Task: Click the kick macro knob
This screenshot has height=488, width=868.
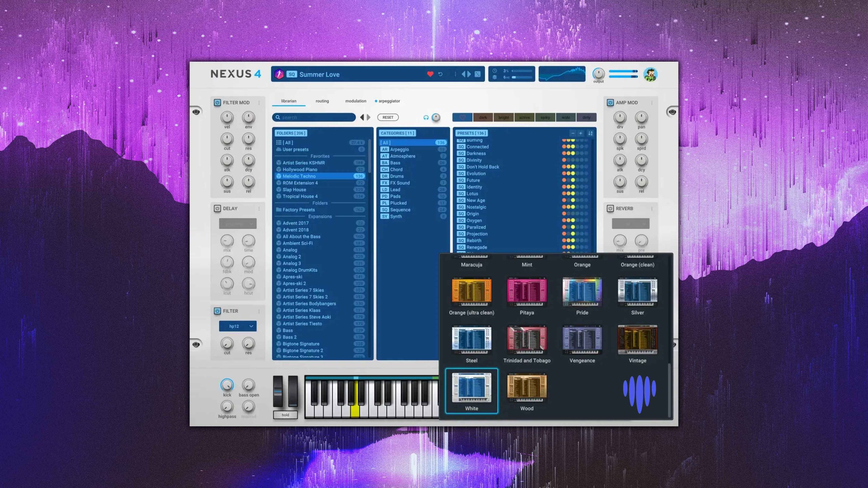Action: click(227, 385)
